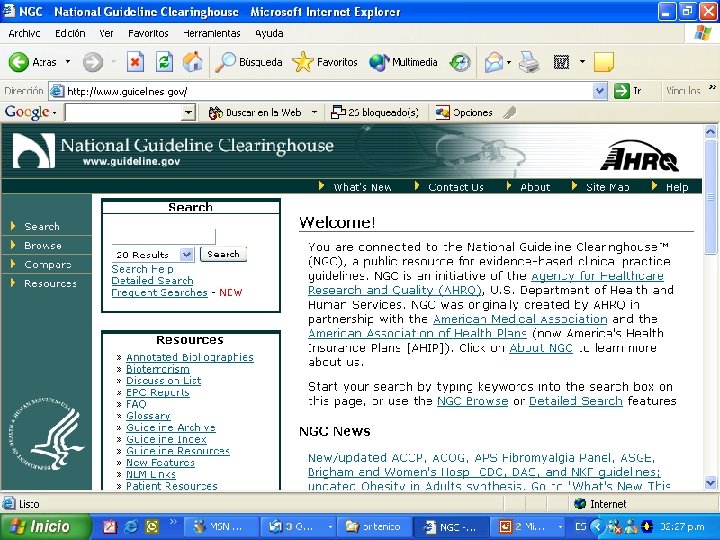720x540 pixels.
Task: Click the AHRQ logo
Action: 639,155
